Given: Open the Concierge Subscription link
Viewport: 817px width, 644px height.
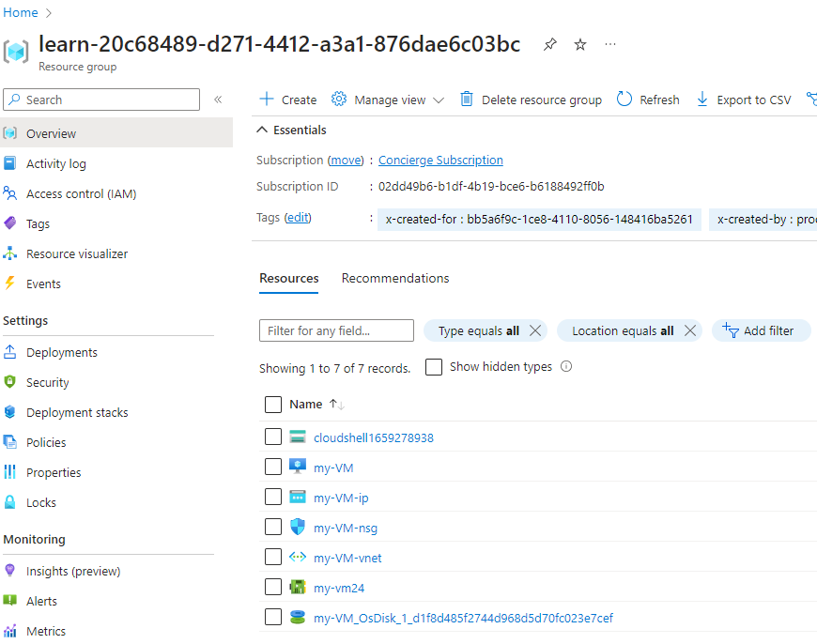Looking at the screenshot, I should (x=440, y=160).
